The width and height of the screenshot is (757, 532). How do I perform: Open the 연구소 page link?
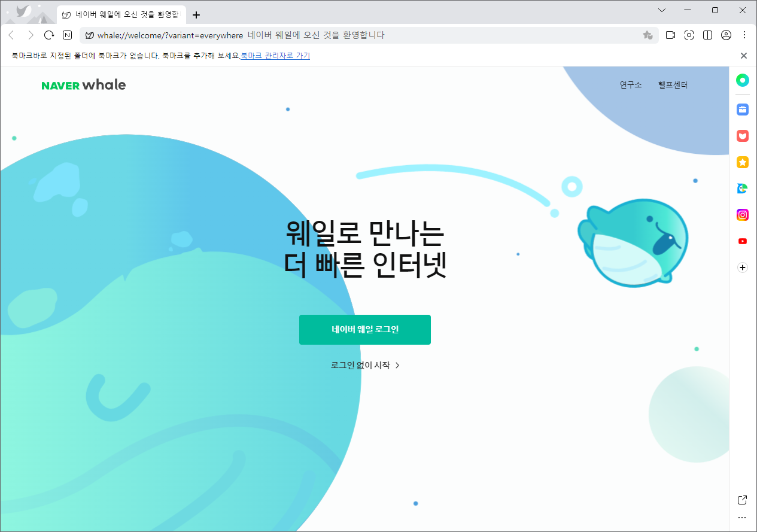pyautogui.click(x=631, y=85)
